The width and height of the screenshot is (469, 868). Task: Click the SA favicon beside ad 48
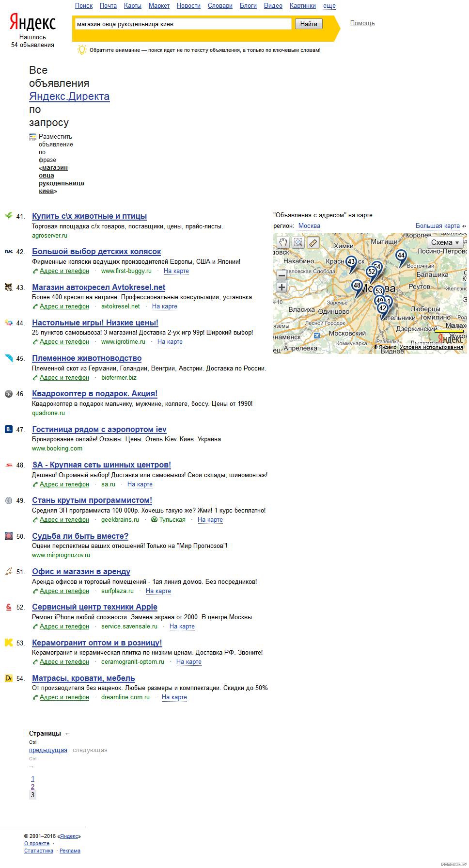[x=8, y=465]
